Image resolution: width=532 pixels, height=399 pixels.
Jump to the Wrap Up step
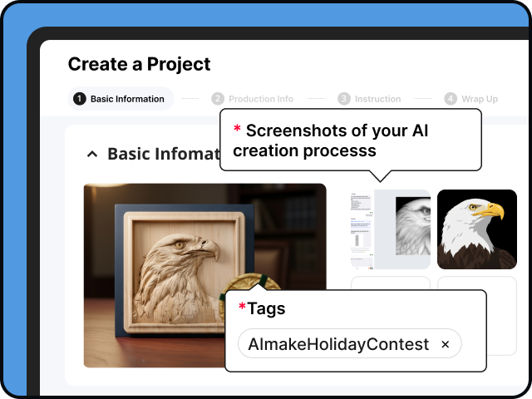click(479, 99)
